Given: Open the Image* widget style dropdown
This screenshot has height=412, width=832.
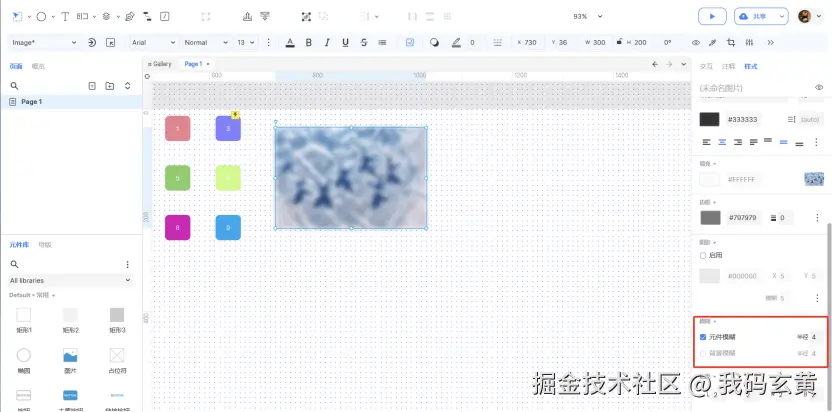Looking at the screenshot, I should coord(44,42).
